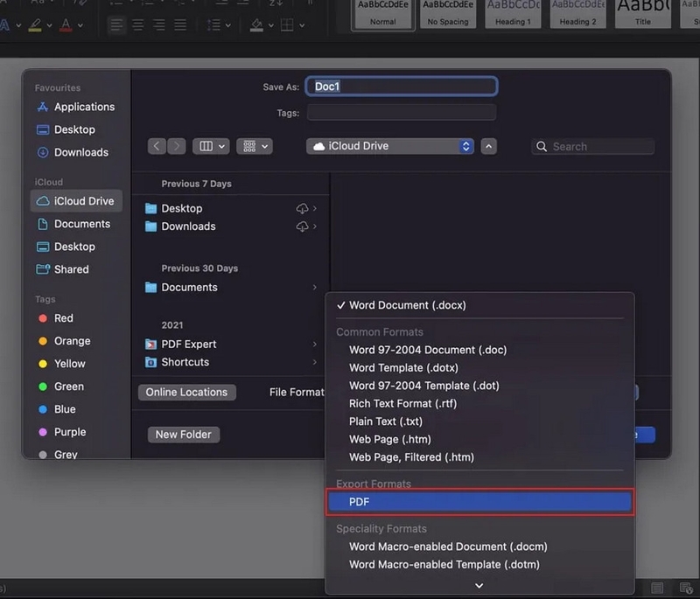Expand the PDF Expert folder

[315, 345]
